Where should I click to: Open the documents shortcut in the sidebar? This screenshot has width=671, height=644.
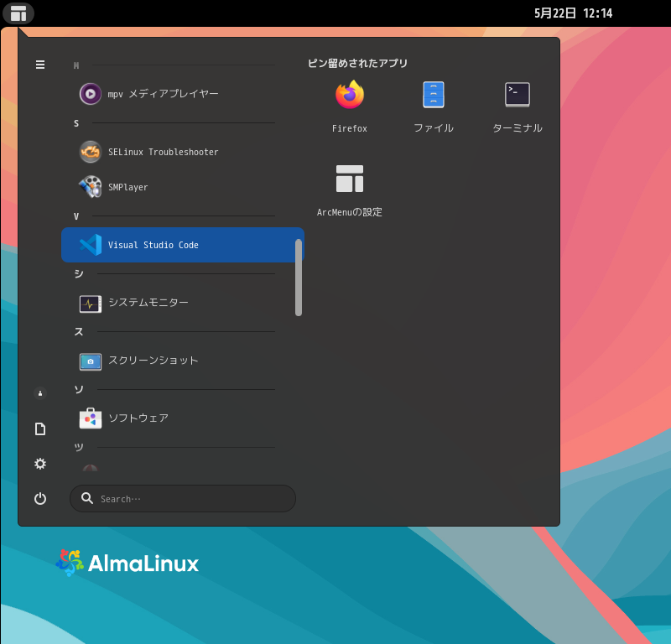point(40,428)
